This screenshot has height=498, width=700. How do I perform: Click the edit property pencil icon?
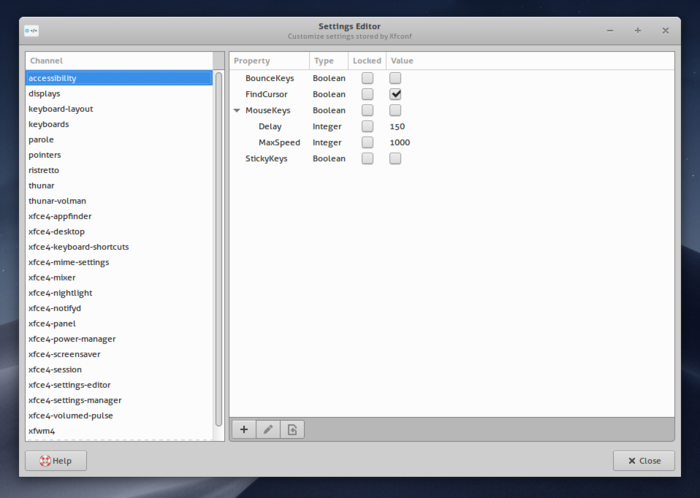click(268, 429)
